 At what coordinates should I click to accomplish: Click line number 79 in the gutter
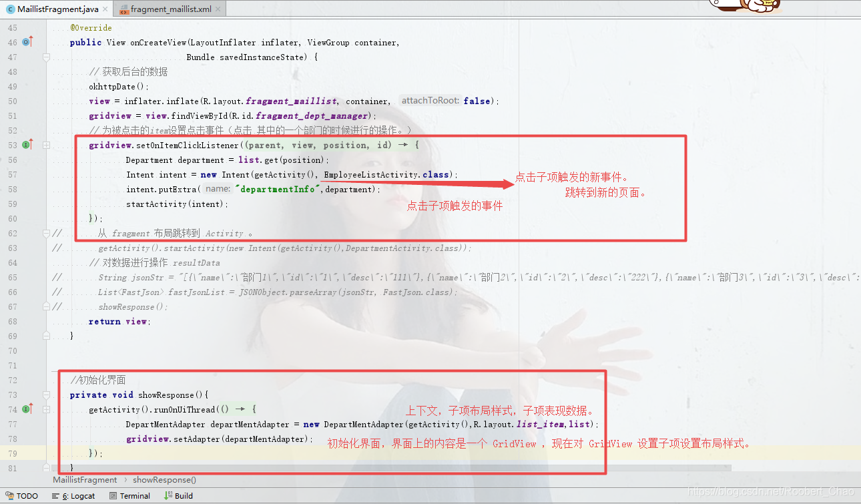(13, 453)
